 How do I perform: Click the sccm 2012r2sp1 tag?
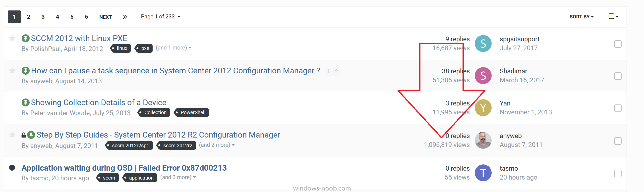(x=129, y=145)
